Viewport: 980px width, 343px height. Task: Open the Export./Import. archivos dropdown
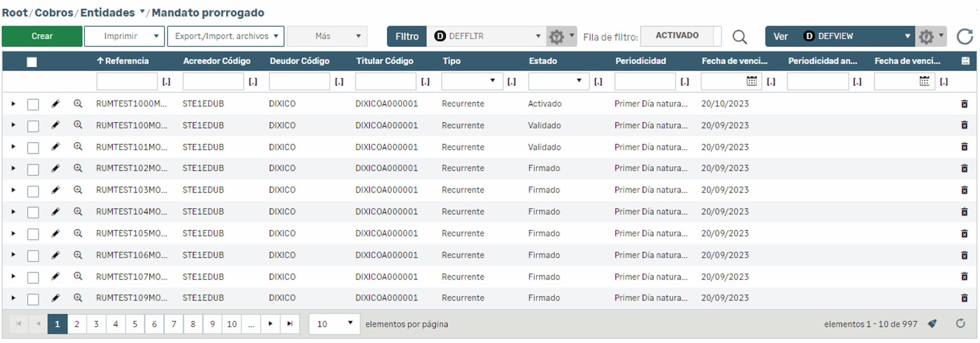coord(225,37)
